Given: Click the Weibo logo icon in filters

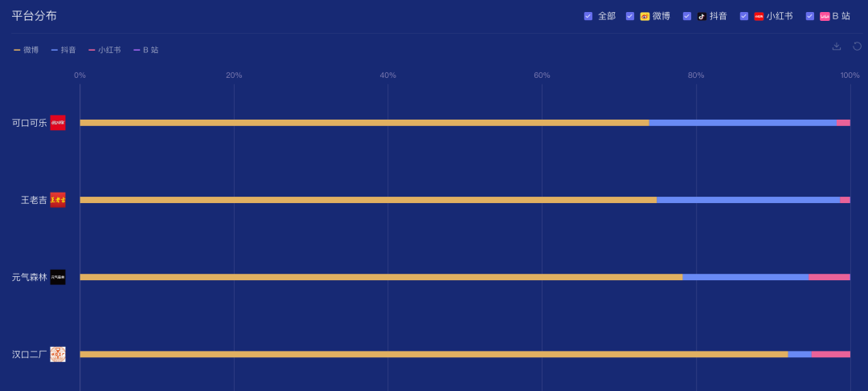Looking at the screenshot, I should click(x=645, y=17).
